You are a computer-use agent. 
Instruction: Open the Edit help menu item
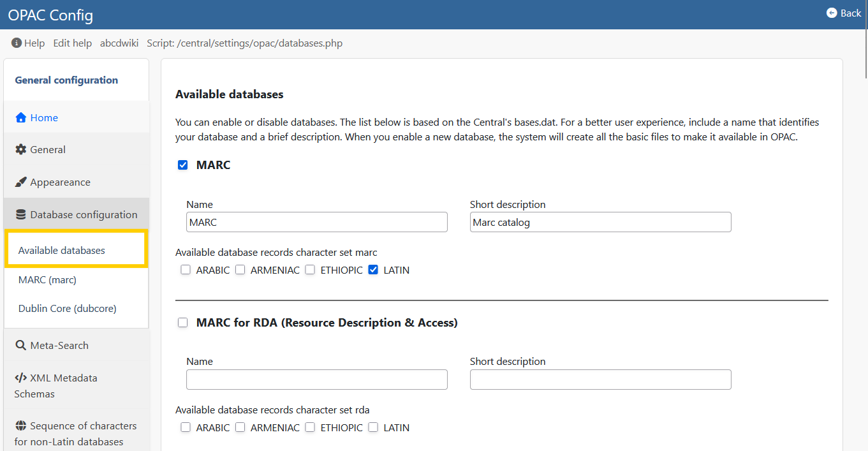[x=72, y=43]
